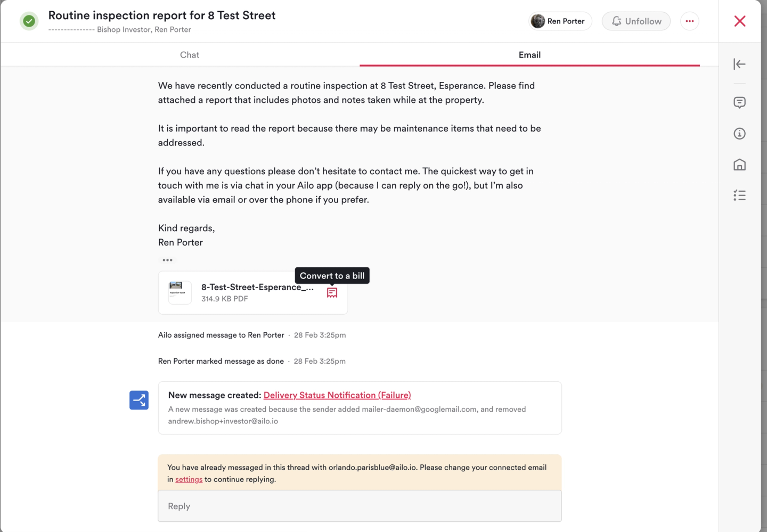767x532 pixels.
Task: Click the Convert to a bill tooltip
Action: 332,276
